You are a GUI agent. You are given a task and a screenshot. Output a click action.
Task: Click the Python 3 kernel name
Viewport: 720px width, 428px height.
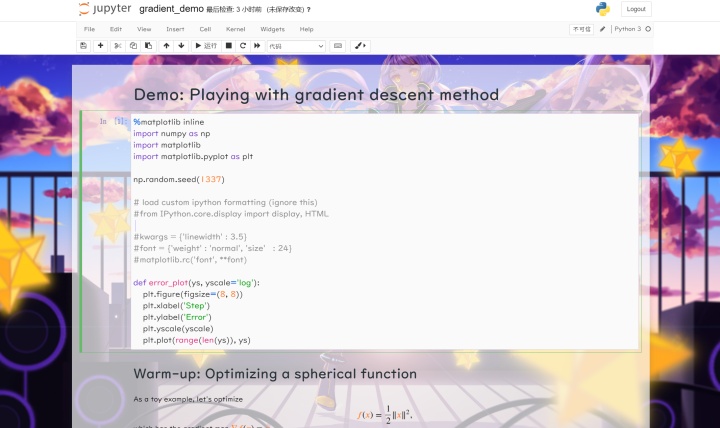(x=627, y=29)
